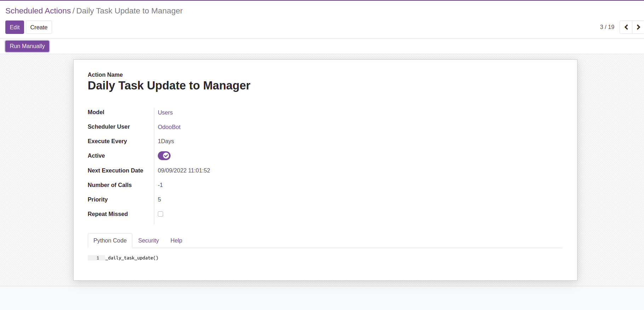644x310 pixels.
Task: Click the Priority label
Action: coord(98,199)
